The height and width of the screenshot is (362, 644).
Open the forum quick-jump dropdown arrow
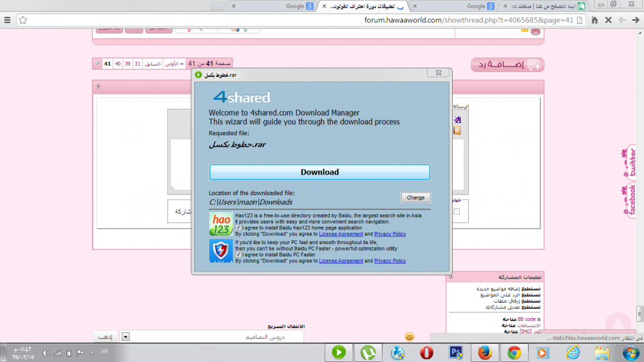126,336
